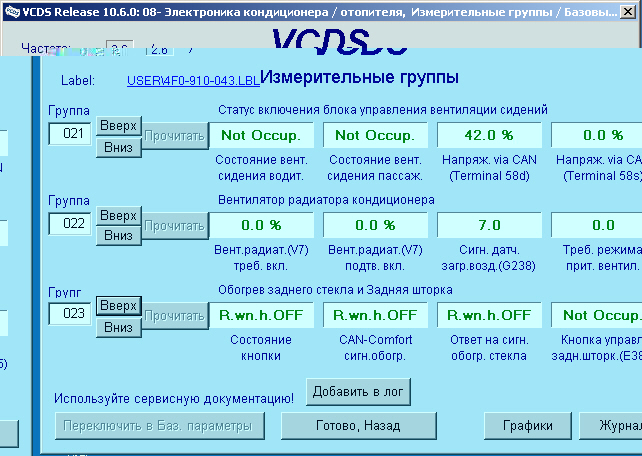Select Треб. режима прит. вентил. value 0.0

pyautogui.click(x=597, y=225)
